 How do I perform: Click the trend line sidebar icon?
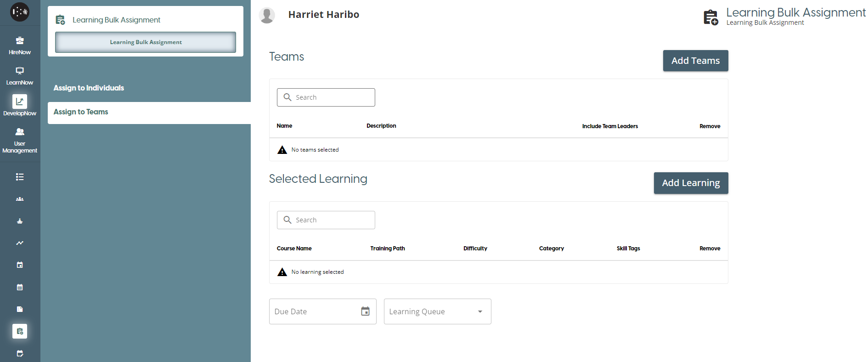(x=20, y=243)
